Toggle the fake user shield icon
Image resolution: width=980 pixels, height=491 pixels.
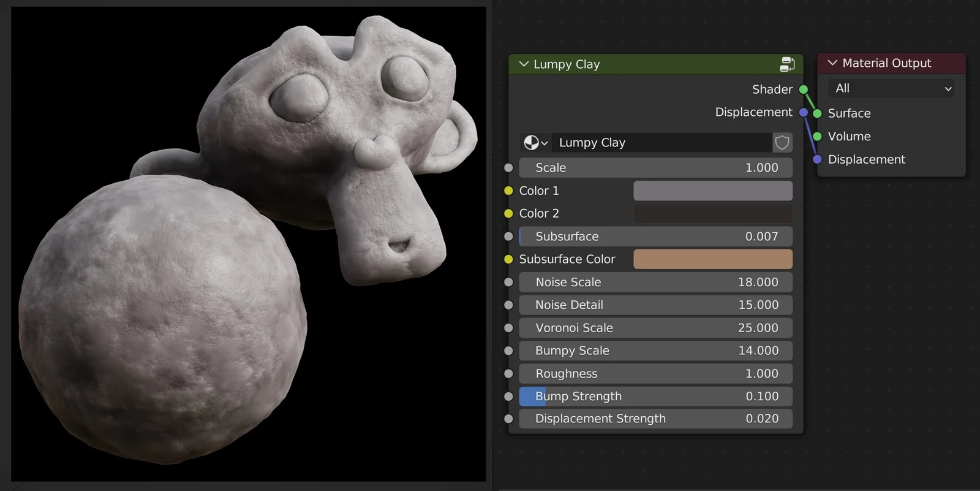[x=782, y=143]
